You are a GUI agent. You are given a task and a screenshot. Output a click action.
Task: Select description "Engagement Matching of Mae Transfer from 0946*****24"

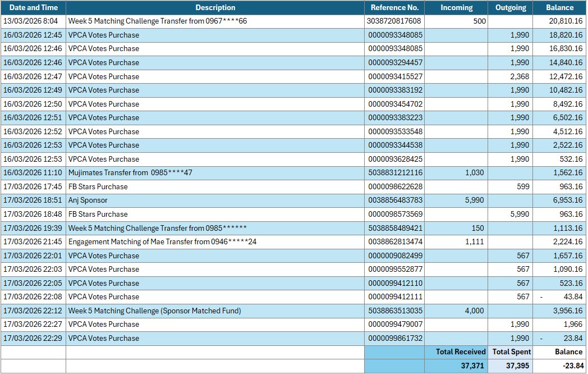pyautogui.click(x=162, y=241)
